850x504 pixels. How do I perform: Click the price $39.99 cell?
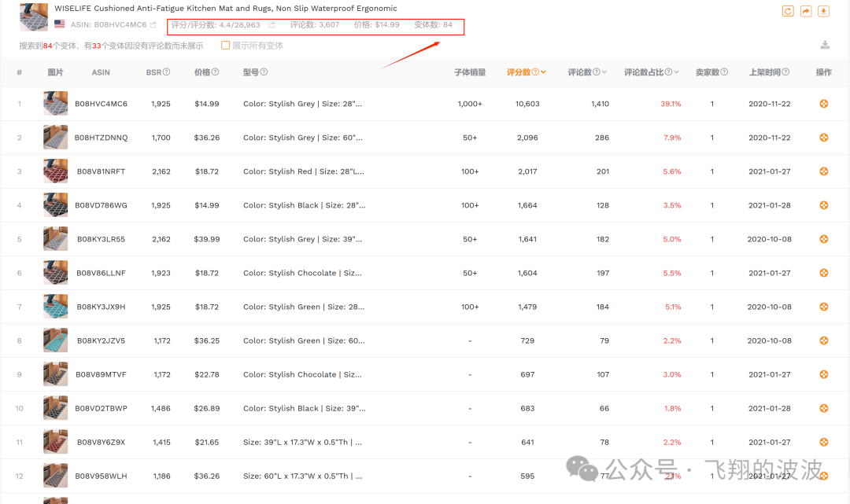point(207,239)
